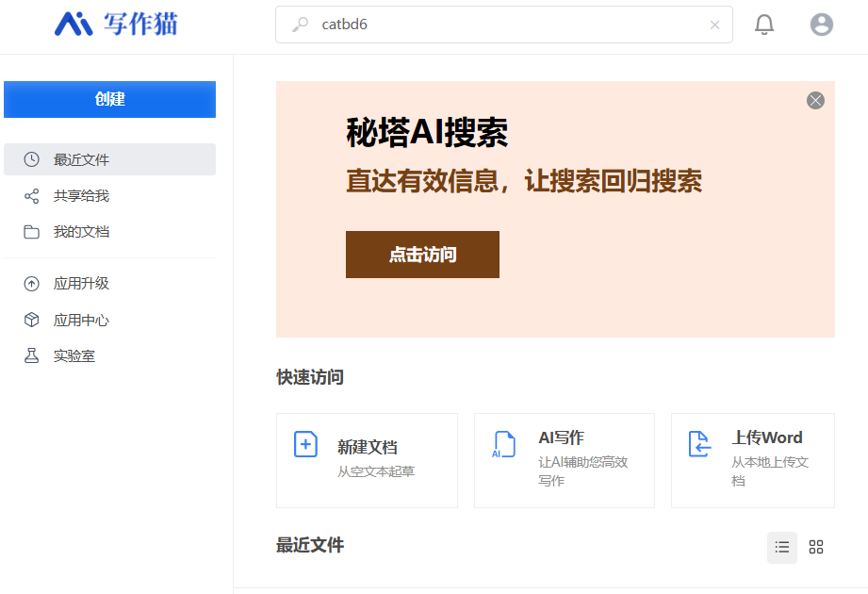Click the 让AI辅助您高效写作 description
Screen dimensions: 868x594
tap(583, 471)
